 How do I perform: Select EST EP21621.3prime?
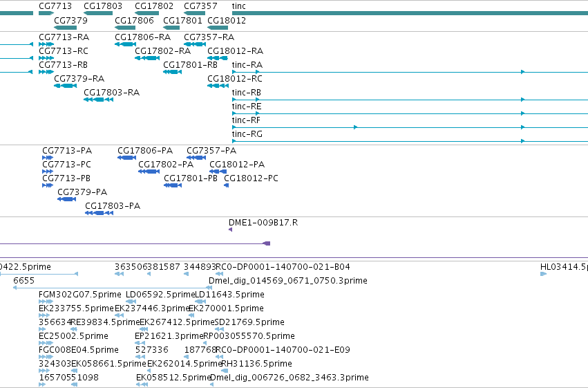[169, 336]
